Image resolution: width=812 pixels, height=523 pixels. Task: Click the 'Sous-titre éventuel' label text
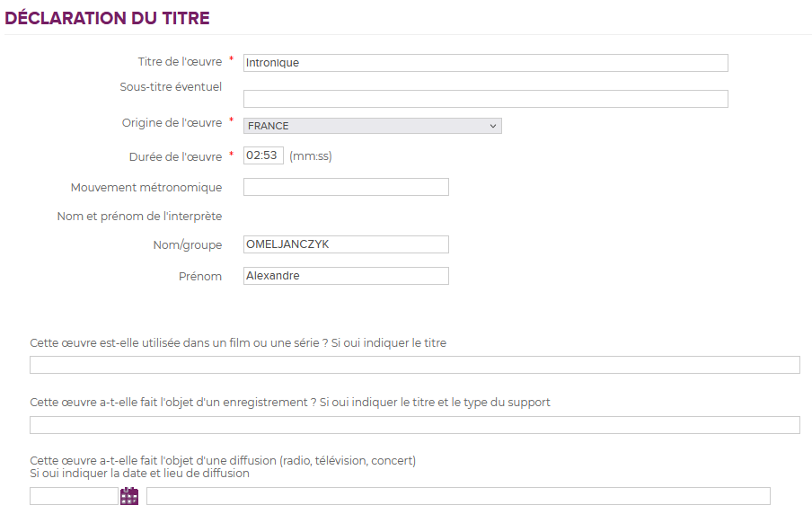(171, 86)
